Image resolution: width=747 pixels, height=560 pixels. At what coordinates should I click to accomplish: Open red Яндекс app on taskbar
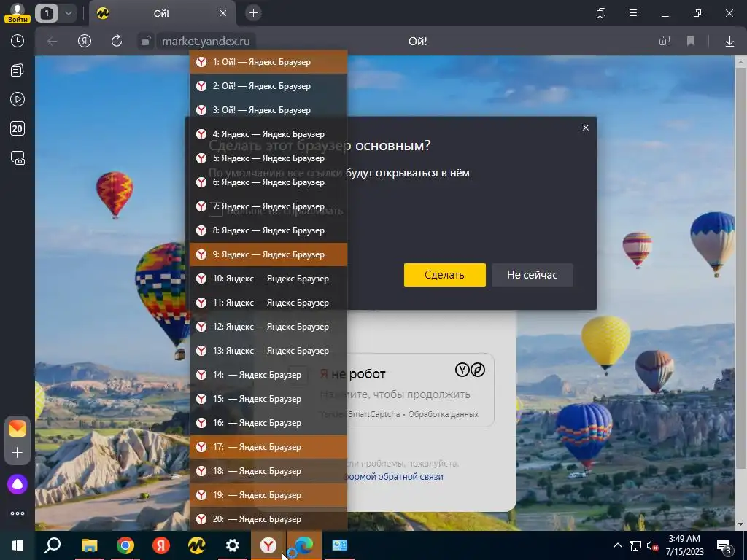coord(161,545)
